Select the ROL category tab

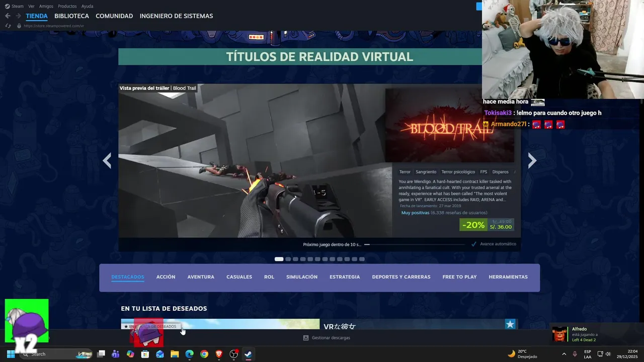pos(269,277)
